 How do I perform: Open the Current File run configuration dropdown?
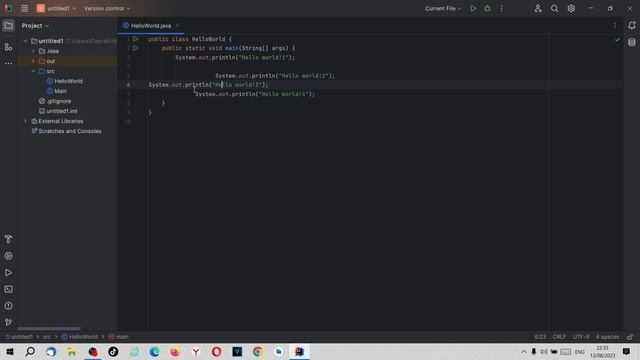[443, 8]
